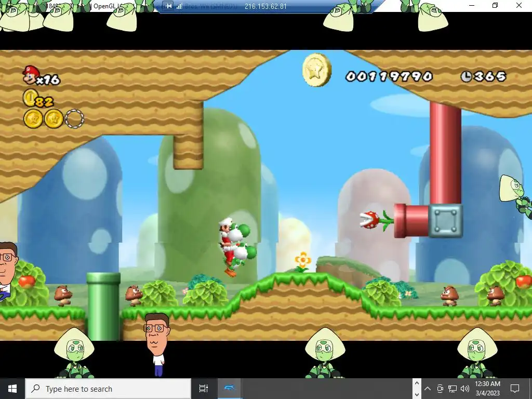This screenshot has height=399, width=532.
Task: Click the timer value 365
Action: pyautogui.click(x=489, y=77)
